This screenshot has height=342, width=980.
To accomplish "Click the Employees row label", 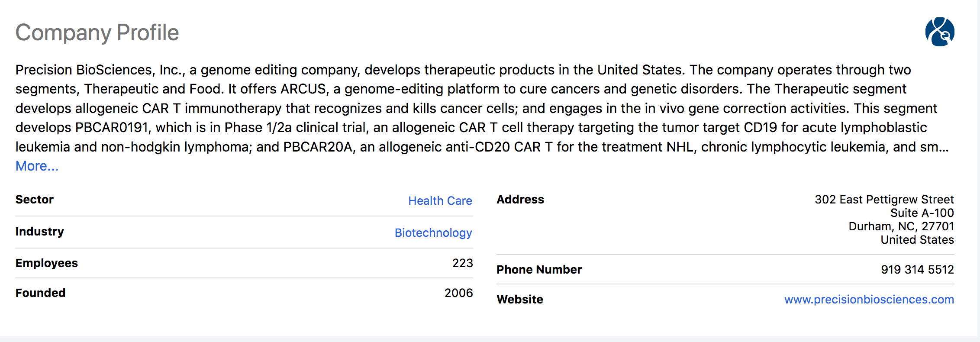I will click(x=47, y=263).
